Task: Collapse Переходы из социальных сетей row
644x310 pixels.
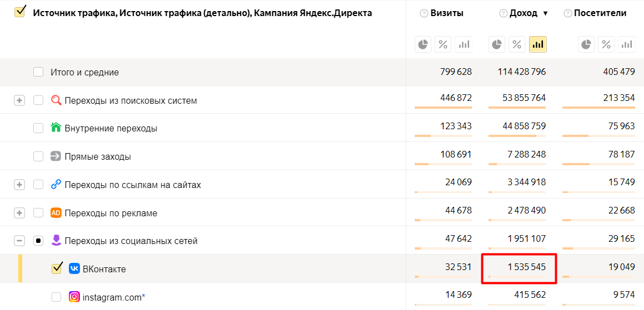Action: click(19, 241)
